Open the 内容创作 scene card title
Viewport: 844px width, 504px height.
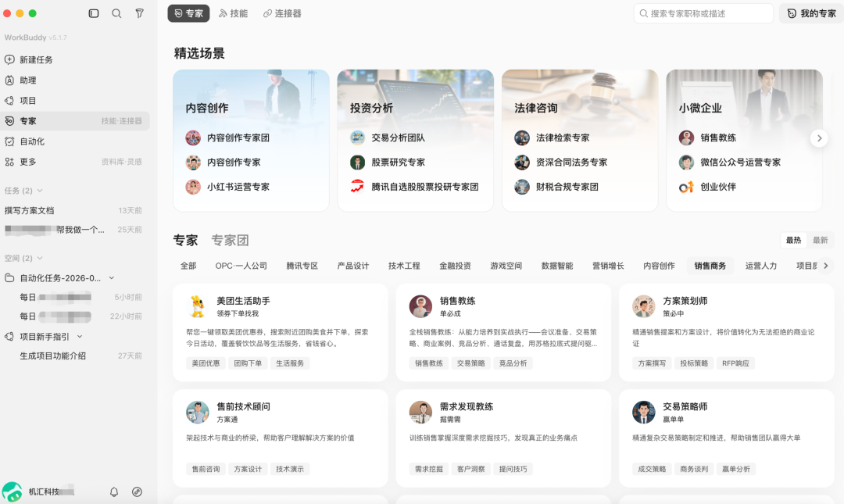point(207,109)
